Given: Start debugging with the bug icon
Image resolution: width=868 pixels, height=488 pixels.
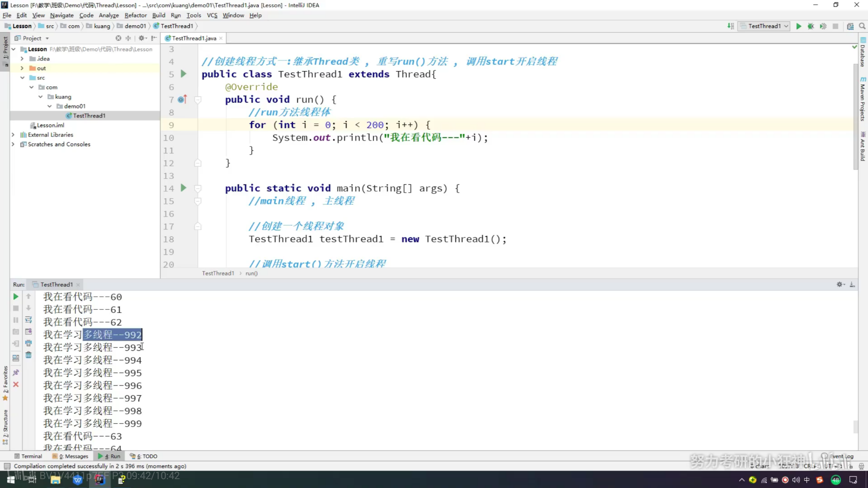Looking at the screenshot, I should pyautogui.click(x=811, y=26).
